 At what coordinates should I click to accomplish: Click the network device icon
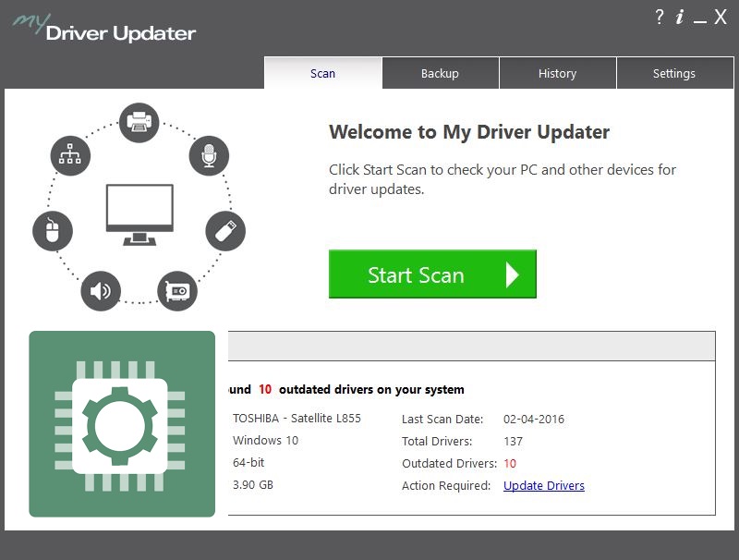70,155
